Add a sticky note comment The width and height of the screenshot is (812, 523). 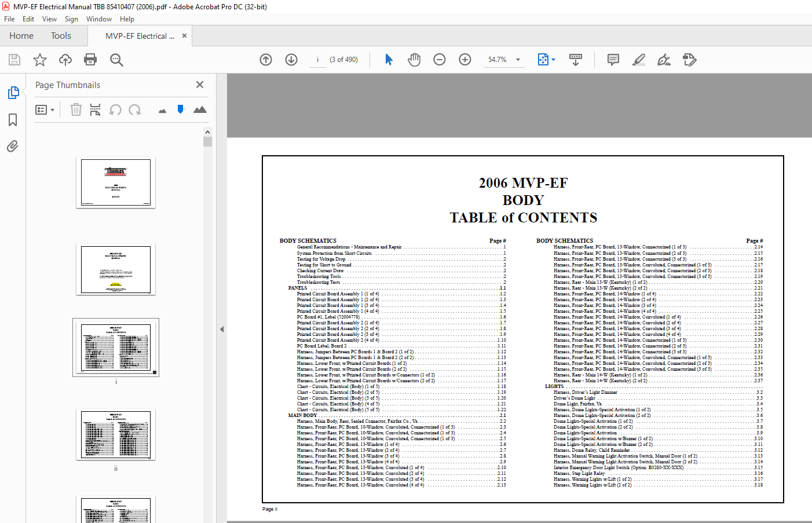(x=613, y=60)
